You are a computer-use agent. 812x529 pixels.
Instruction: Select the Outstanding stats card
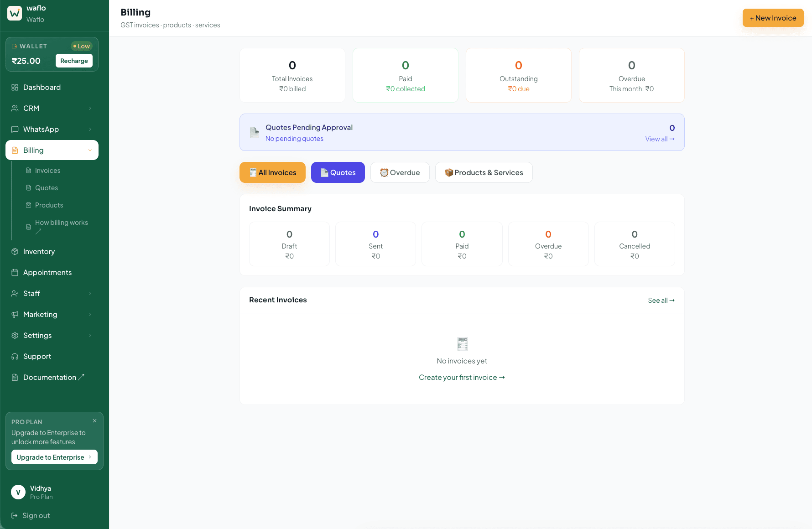click(x=519, y=75)
